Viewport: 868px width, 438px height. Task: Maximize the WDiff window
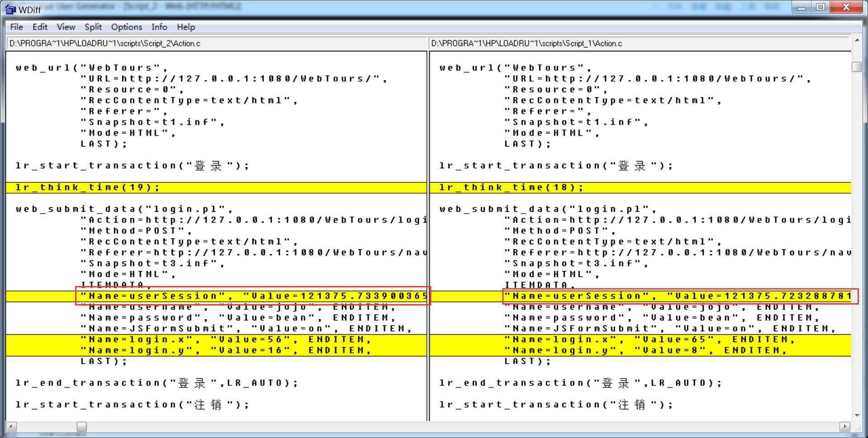tap(821, 7)
